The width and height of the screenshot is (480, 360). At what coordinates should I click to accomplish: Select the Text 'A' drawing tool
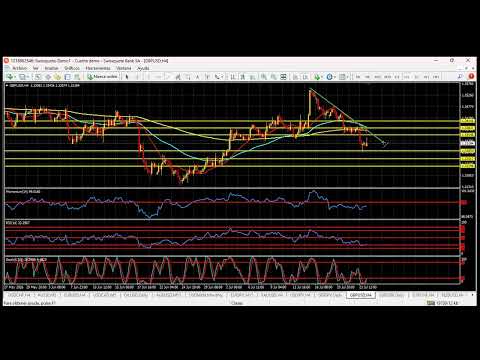[x=197, y=77]
